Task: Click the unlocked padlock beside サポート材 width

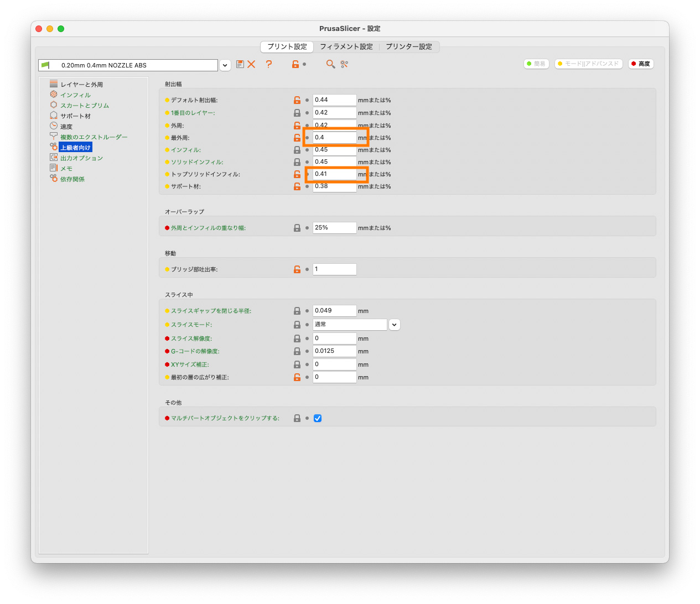Action: pyautogui.click(x=297, y=186)
